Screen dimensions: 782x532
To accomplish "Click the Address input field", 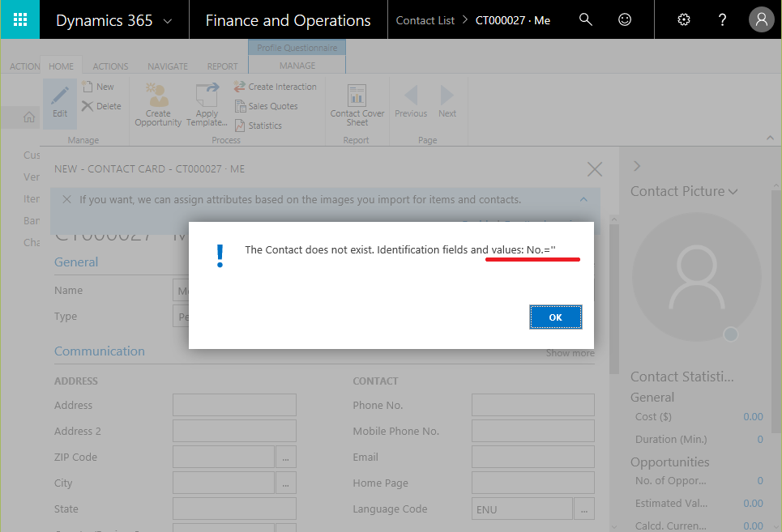I will coord(234,405).
